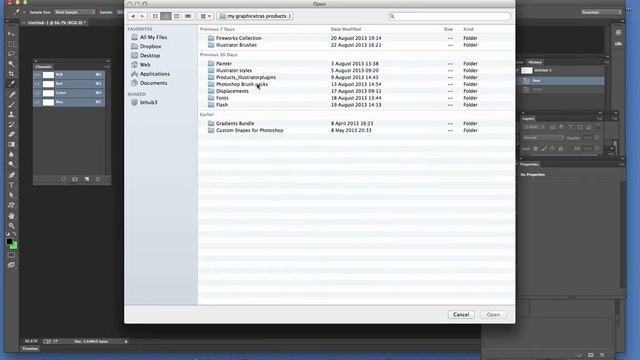Select the Crop tool
The width and height of the screenshot is (640, 360).
coord(11,74)
